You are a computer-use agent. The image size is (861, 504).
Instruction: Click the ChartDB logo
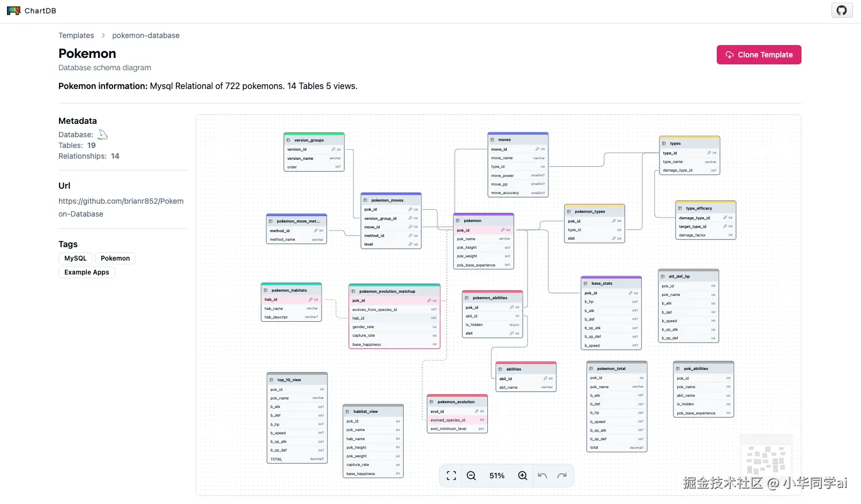click(x=31, y=11)
